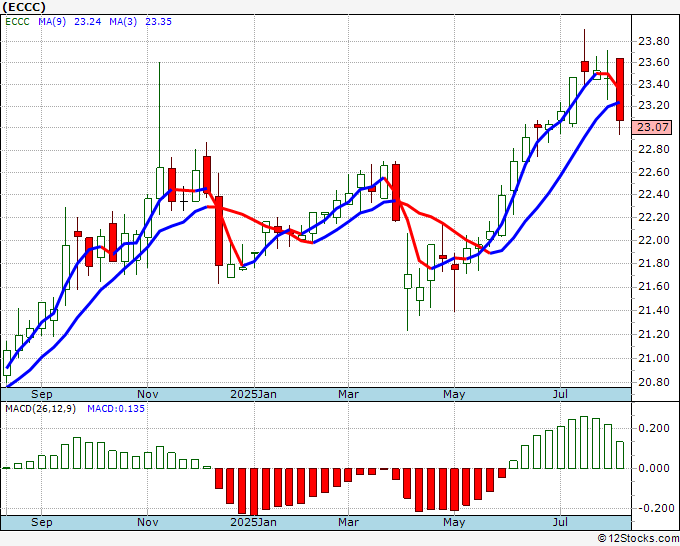Click the 21.60 price axis label

pyautogui.click(x=654, y=287)
